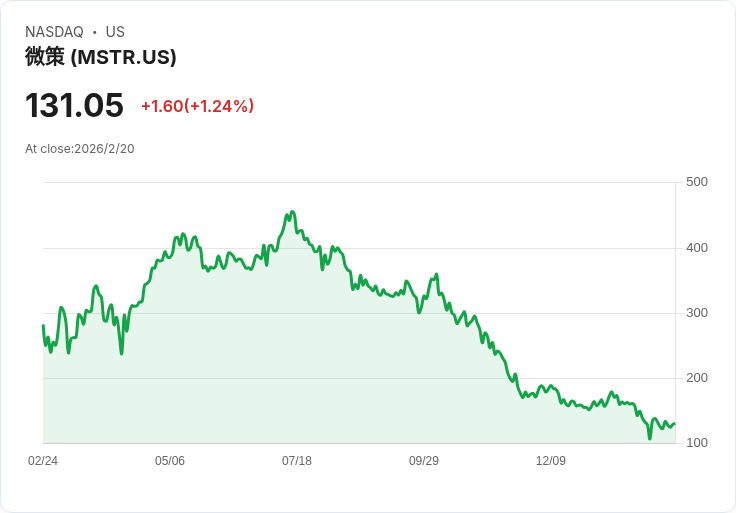Click the MSTR.US stock title
The image size is (736, 513).
pyautogui.click(x=100, y=57)
